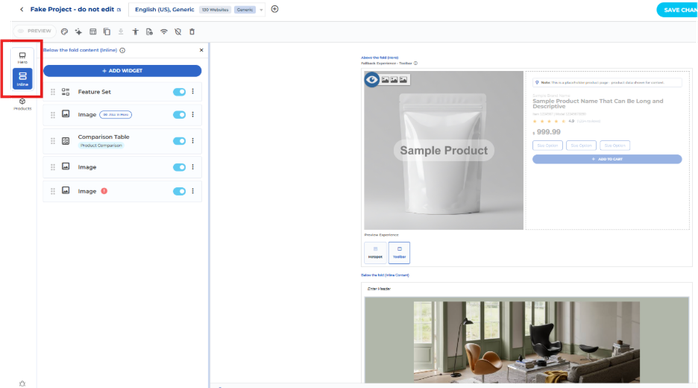Click the Sample Product pouch image
This screenshot has width=698, height=388.
444,150
